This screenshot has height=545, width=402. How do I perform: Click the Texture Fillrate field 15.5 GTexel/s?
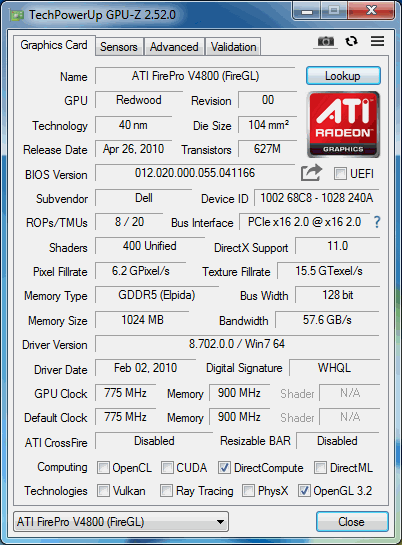[x=329, y=271]
